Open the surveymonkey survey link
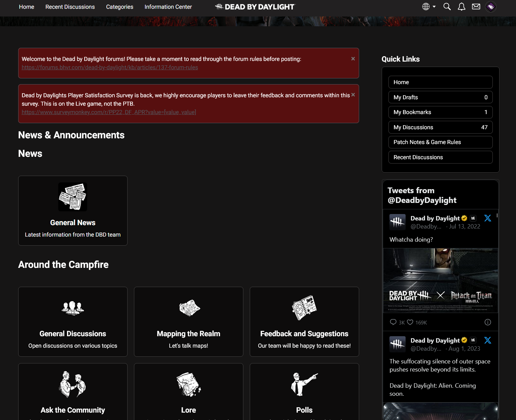The height and width of the screenshot is (420, 516). point(109,112)
